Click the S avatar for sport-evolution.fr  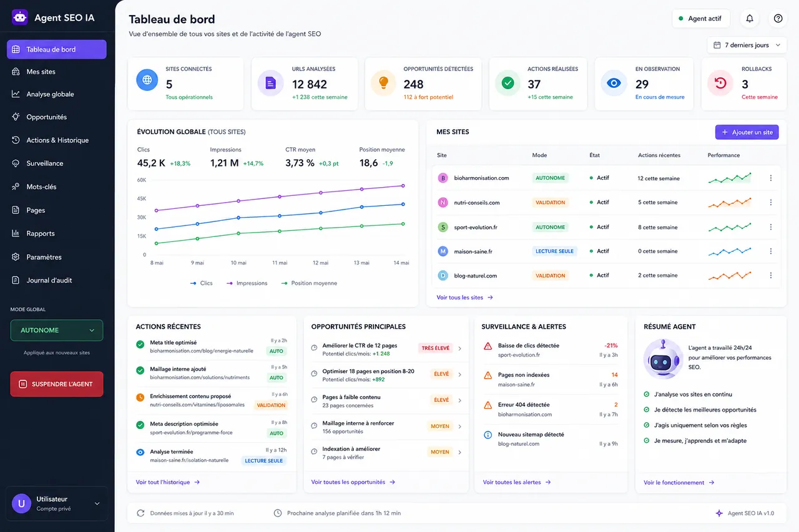(x=443, y=227)
